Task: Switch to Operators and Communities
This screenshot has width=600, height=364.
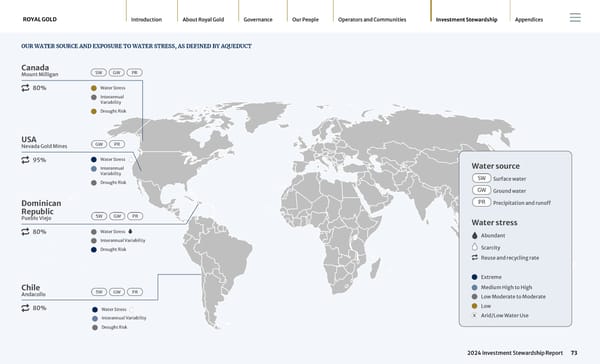Action: [x=372, y=20]
